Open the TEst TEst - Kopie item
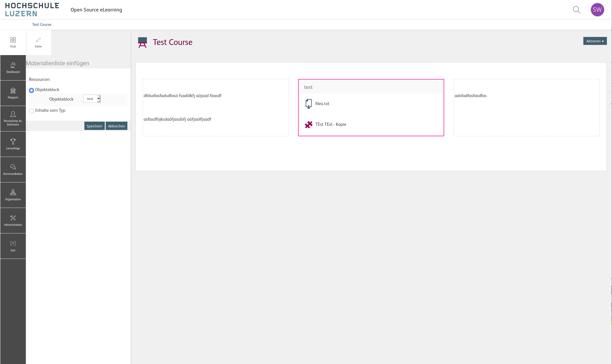Screen dimensions: 612x364 (331, 125)
